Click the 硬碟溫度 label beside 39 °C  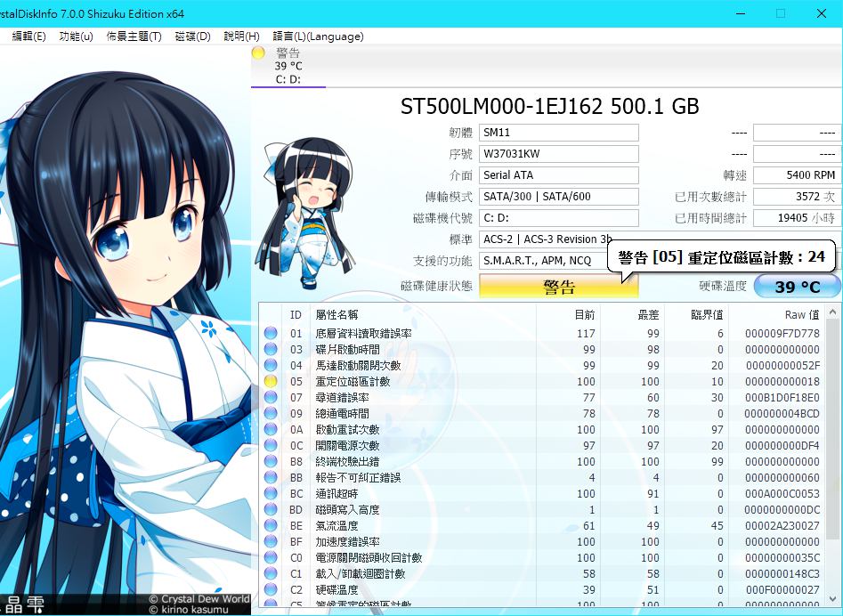point(723,286)
